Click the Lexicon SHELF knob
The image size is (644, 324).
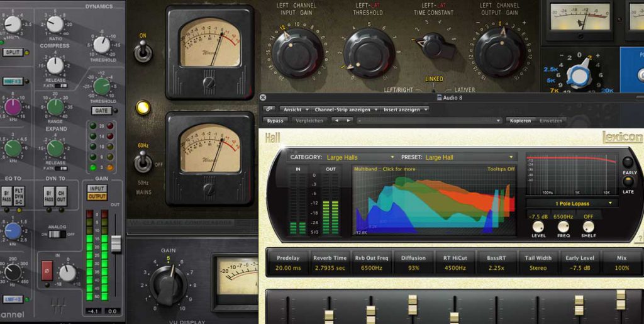(589, 226)
